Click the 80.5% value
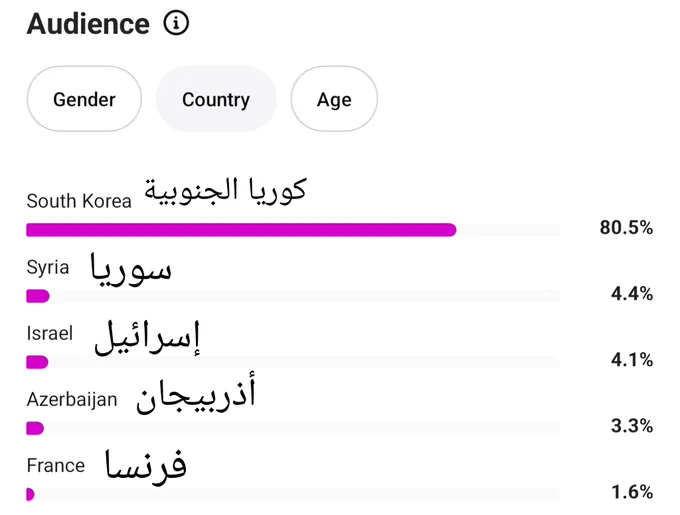Screen dimensions: 680x515 [x=626, y=228]
